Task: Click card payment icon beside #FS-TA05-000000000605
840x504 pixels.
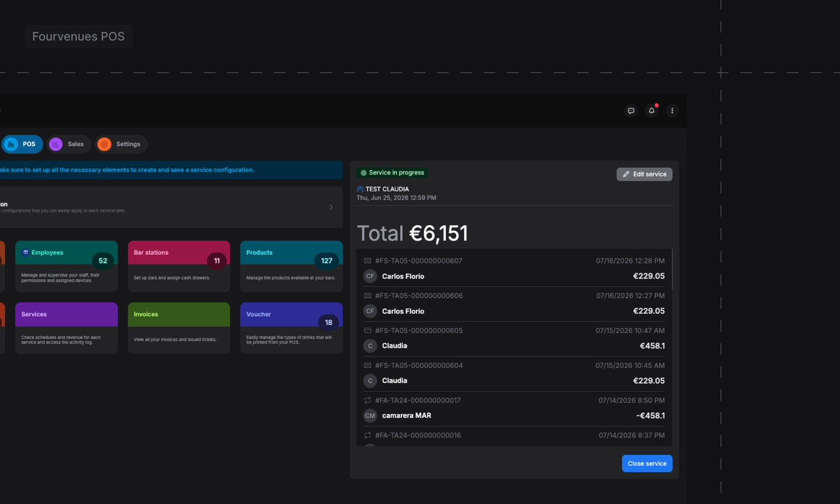Action: click(368, 331)
